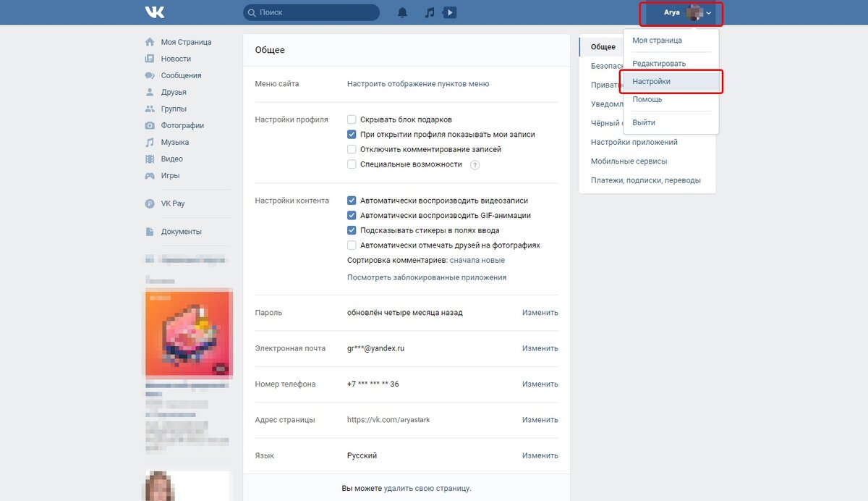The height and width of the screenshot is (501, 868).
Task: Open the question mark hint near Специальные возможности
Action: [x=476, y=164]
